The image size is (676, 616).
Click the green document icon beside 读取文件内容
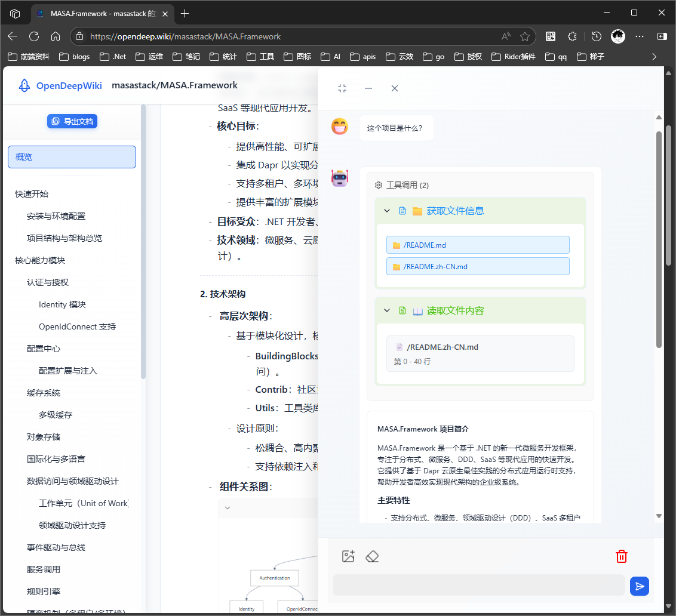click(402, 310)
